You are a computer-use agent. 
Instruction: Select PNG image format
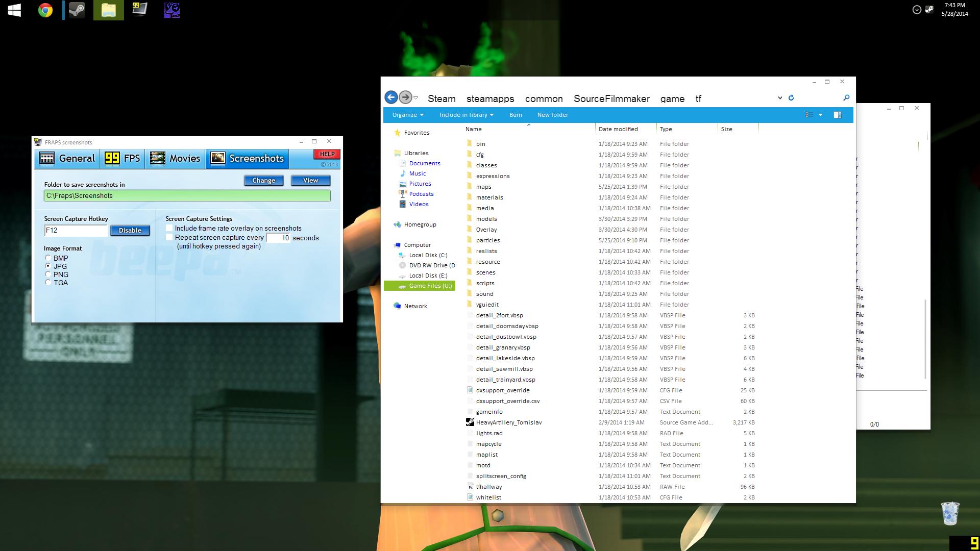pyautogui.click(x=48, y=274)
